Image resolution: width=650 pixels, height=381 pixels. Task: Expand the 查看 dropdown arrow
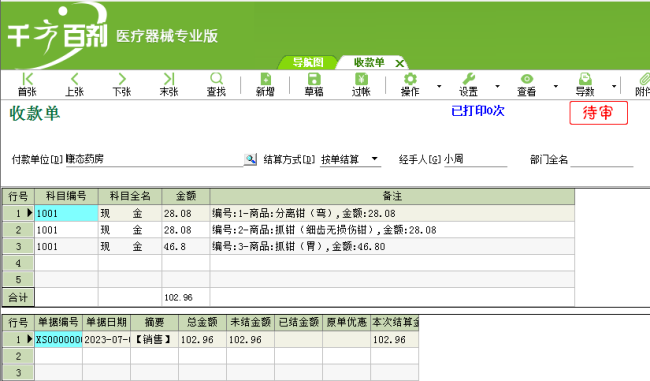point(556,86)
